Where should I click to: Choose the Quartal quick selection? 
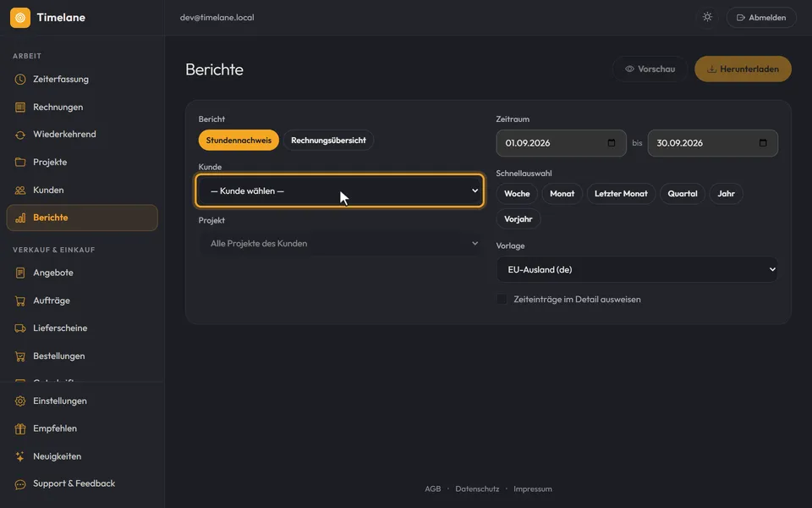tap(683, 193)
